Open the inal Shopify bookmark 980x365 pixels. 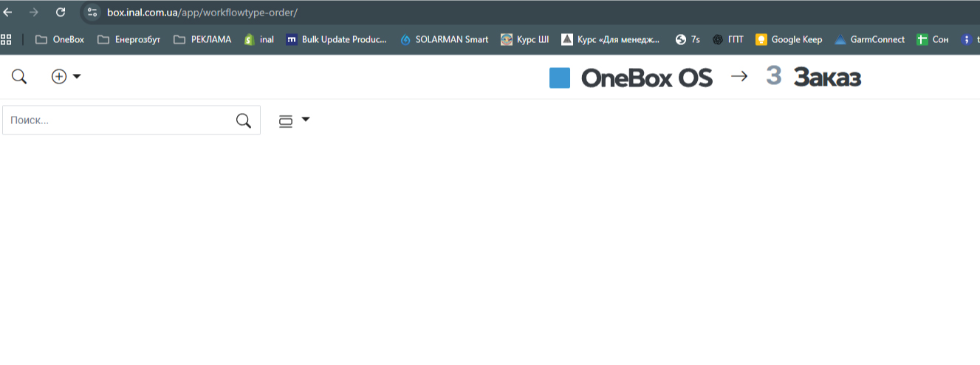(x=258, y=39)
